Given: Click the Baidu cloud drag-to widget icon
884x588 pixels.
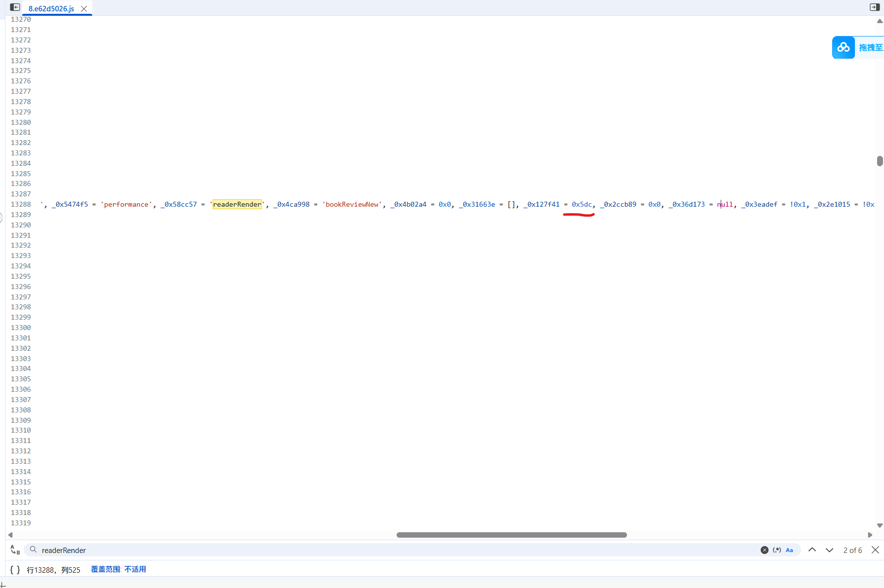Looking at the screenshot, I should (x=843, y=47).
